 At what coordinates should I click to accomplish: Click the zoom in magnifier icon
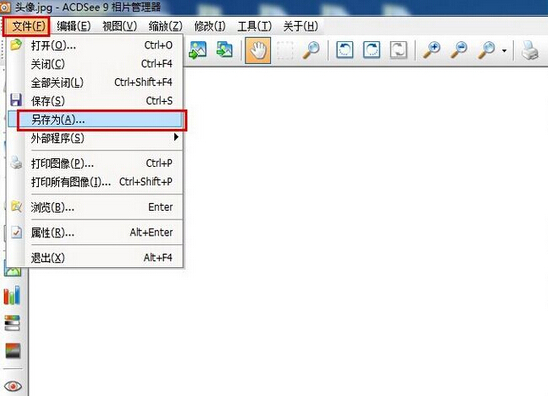click(x=432, y=50)
